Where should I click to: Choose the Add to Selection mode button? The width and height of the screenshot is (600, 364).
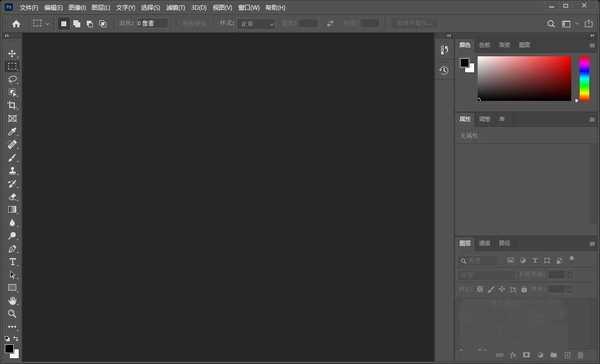77,24
